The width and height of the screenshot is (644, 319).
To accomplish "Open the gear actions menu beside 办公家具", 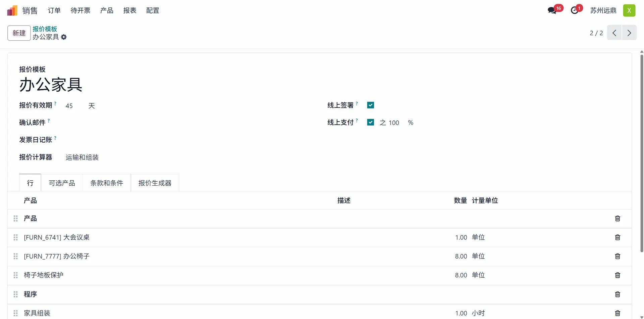I will point(64,37).
